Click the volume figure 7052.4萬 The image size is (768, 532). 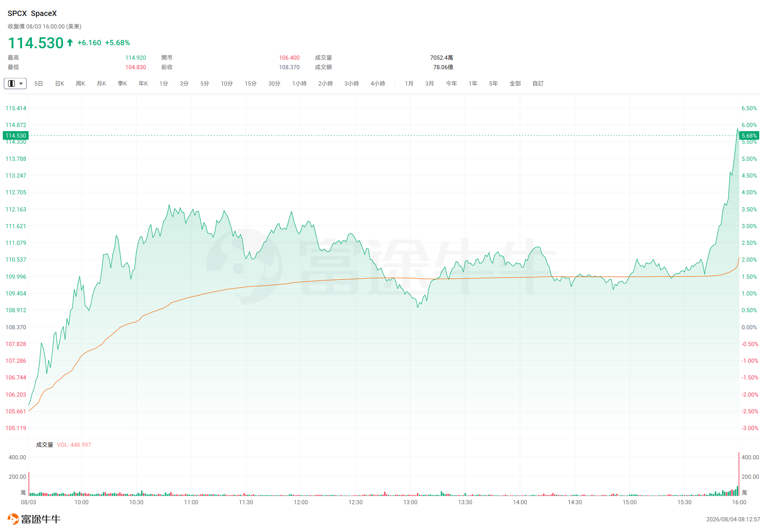click(441, 58)
